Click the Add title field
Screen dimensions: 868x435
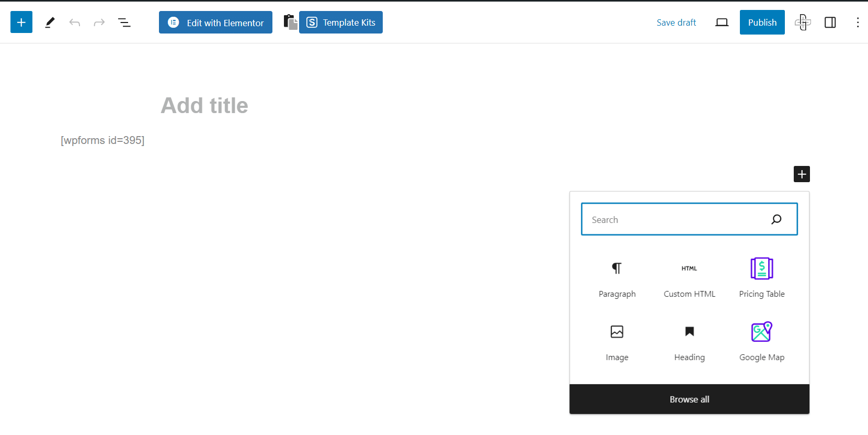click(204, 106)
